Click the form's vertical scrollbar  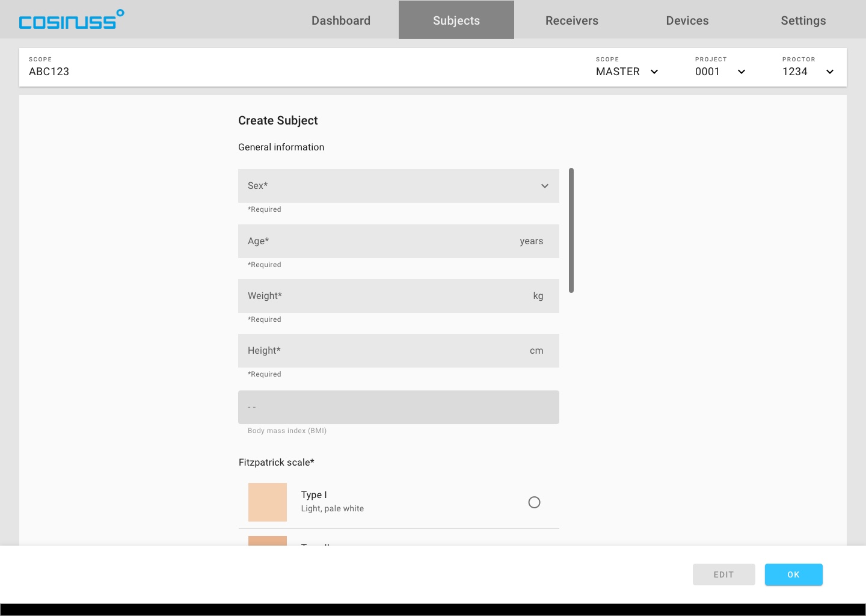[571, 230]
